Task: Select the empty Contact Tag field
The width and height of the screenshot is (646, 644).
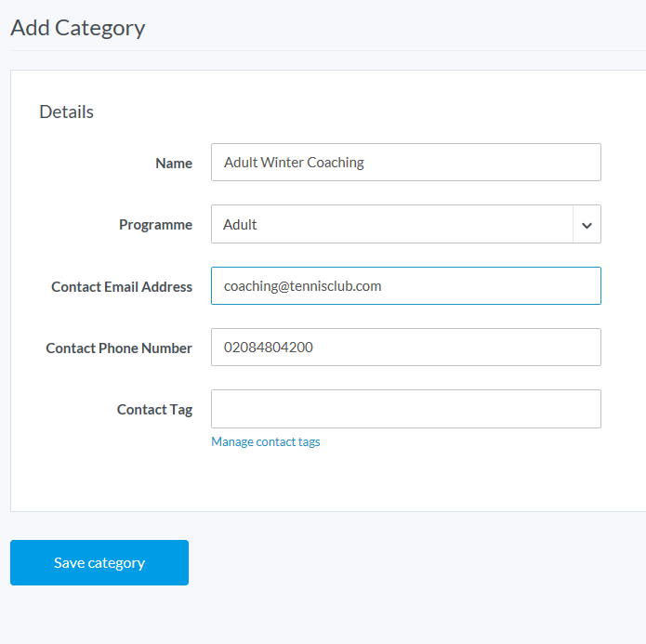Action: tap(405, 409)
